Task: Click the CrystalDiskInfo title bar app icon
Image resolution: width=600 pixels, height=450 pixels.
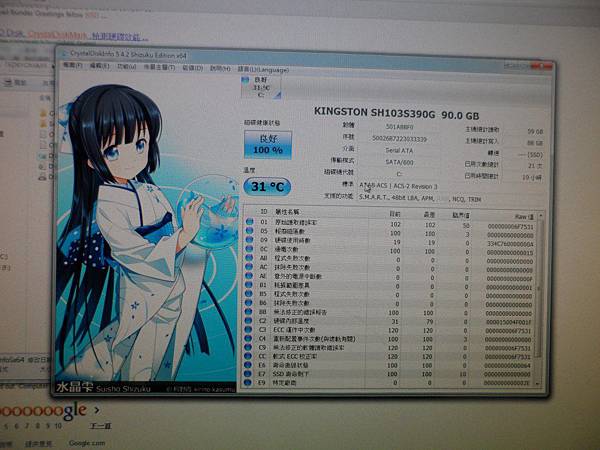Action: point(65,54)
